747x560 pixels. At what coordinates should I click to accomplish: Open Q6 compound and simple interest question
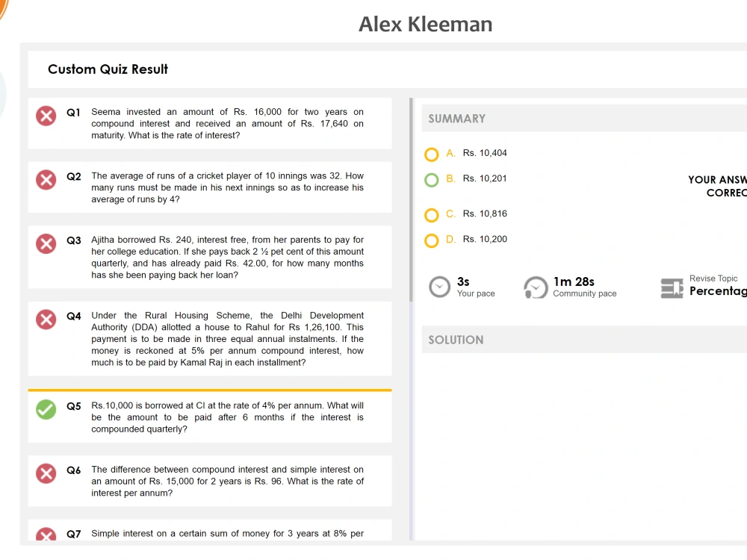pyautogui.click(x=210, y=481)
